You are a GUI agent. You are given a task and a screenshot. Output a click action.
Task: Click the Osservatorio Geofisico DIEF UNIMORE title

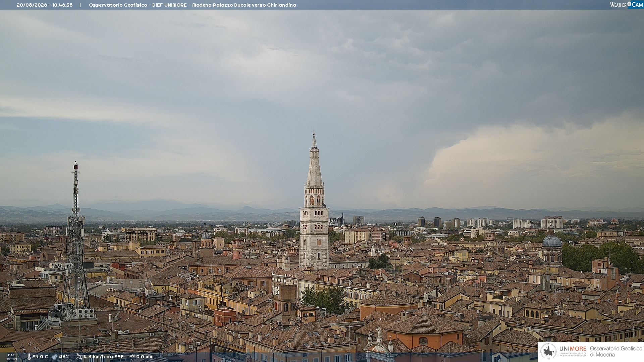pos(192,5)
